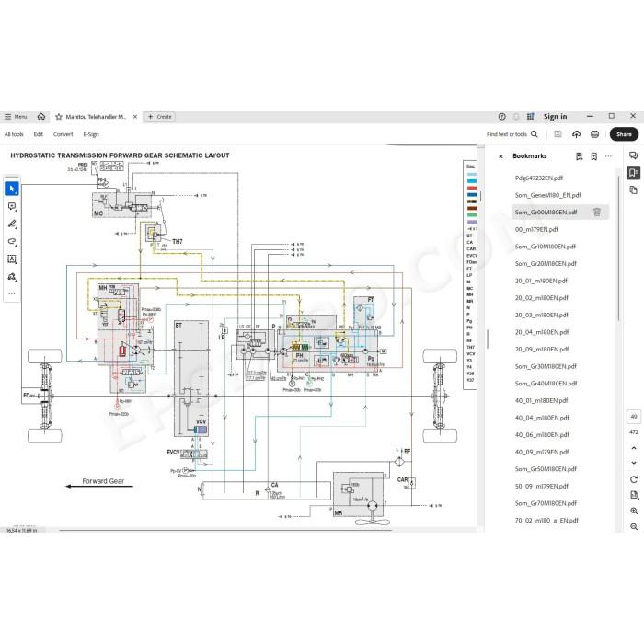Open the comments panel icon
Viewport: 644px width, 644px height.
[x=633, y=155]
